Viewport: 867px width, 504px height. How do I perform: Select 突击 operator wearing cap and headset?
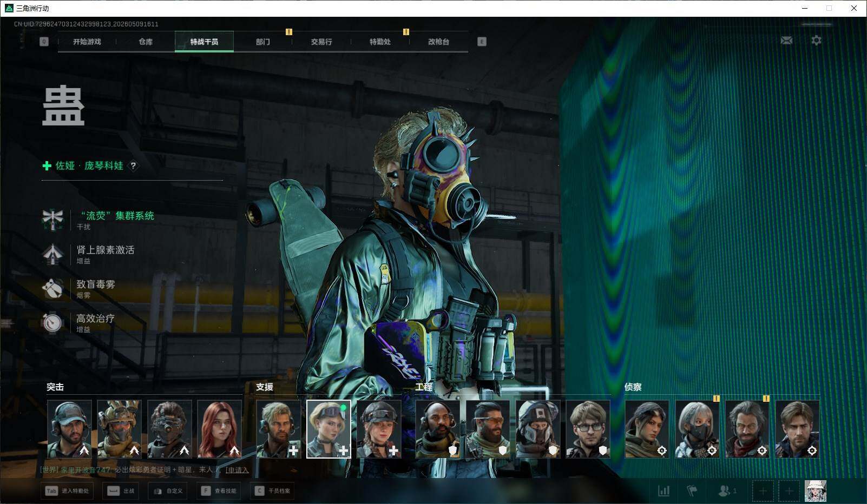tap(69, 429)
